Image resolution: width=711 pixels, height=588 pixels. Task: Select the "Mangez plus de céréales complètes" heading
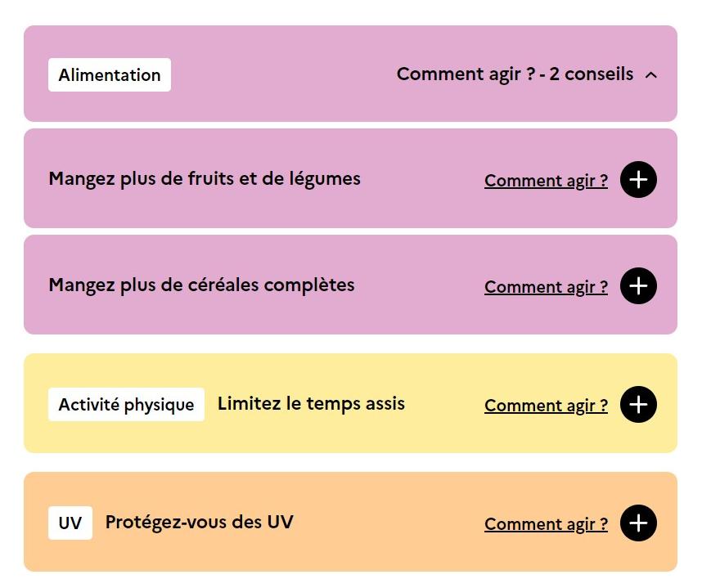(x=202, y=285)
